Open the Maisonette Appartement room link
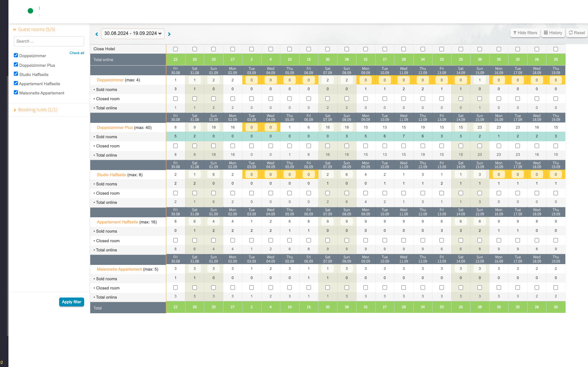The width and height of the screenshot is (588, 367). pos(119,269)
